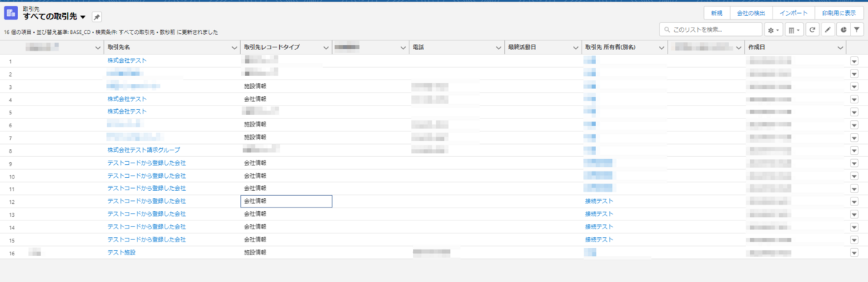Screen dimensions: 868x282
Task: Open row actions menu for row 15
Action: (854, 240)
